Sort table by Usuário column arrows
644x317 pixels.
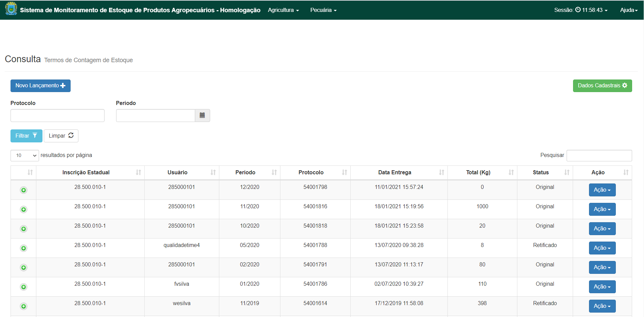pyautogui.click(x=213, y=172)
